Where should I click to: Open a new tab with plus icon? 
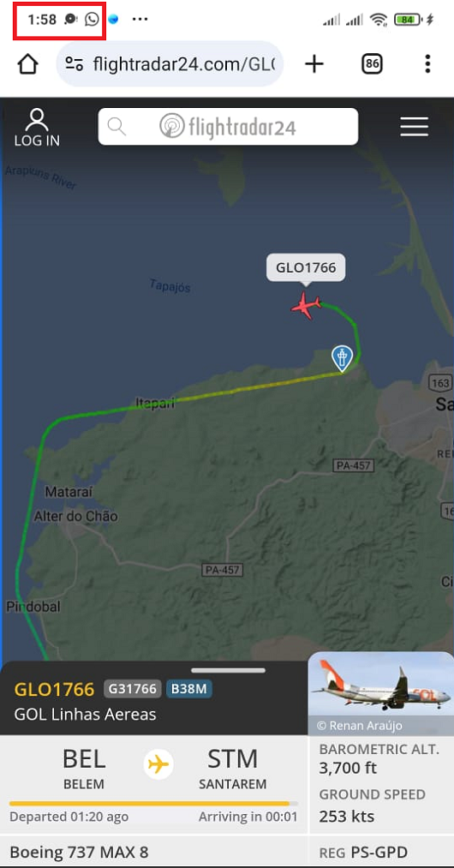tap(314, 64)
